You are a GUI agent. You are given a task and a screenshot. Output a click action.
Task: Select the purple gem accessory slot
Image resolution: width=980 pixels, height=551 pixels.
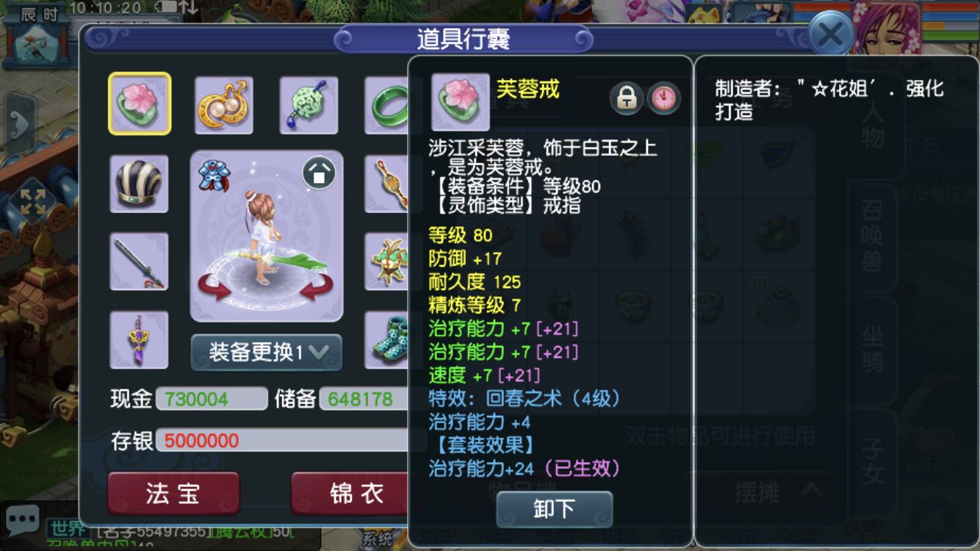pyautogui.click(x=139, y=339)
